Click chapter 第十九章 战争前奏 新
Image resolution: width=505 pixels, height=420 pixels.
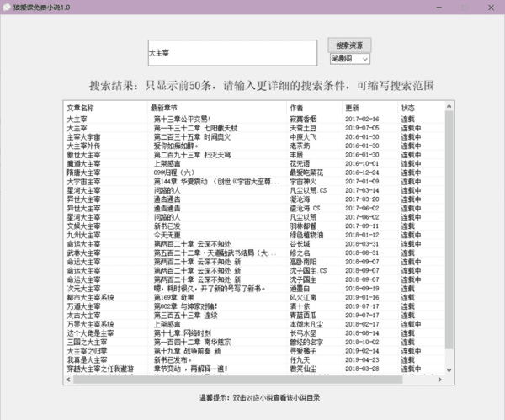[x=188, y=351]
